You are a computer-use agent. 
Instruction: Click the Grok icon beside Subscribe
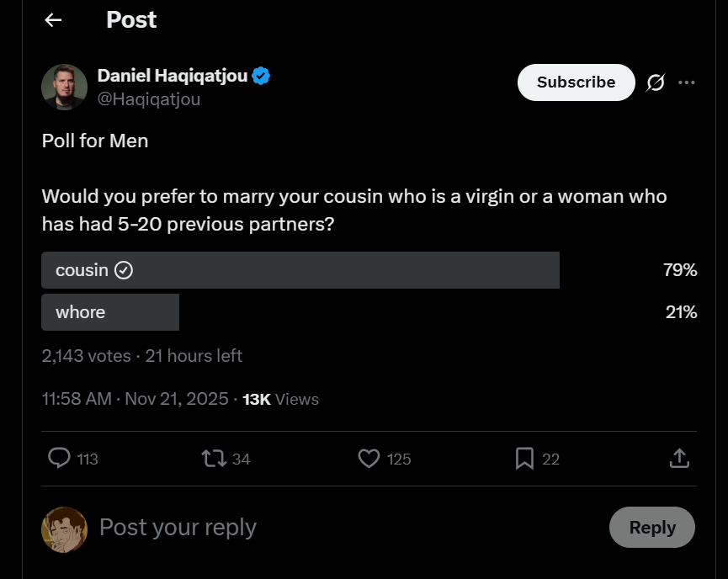[x=656, y=82]
